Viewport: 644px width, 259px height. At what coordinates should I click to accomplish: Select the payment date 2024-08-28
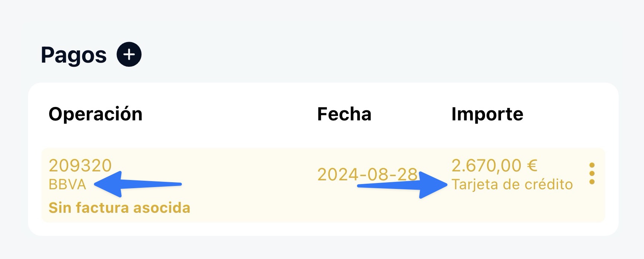click(x=367, y=174)
